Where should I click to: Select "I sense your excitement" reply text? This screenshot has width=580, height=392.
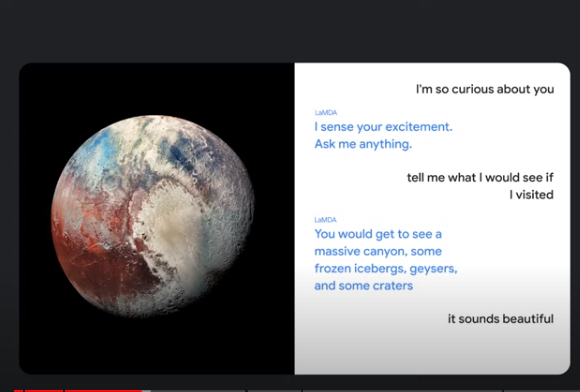pyautogui.click(x=383, y=126)
